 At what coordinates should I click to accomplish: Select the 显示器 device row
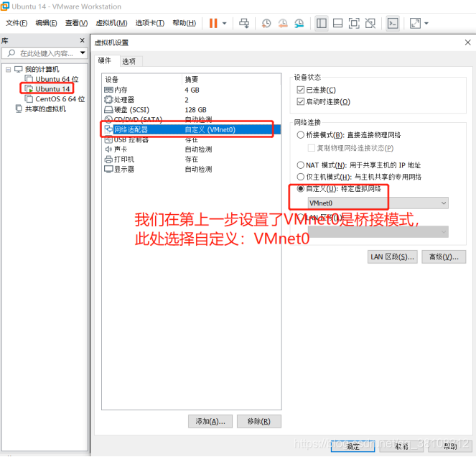(191, 170)
